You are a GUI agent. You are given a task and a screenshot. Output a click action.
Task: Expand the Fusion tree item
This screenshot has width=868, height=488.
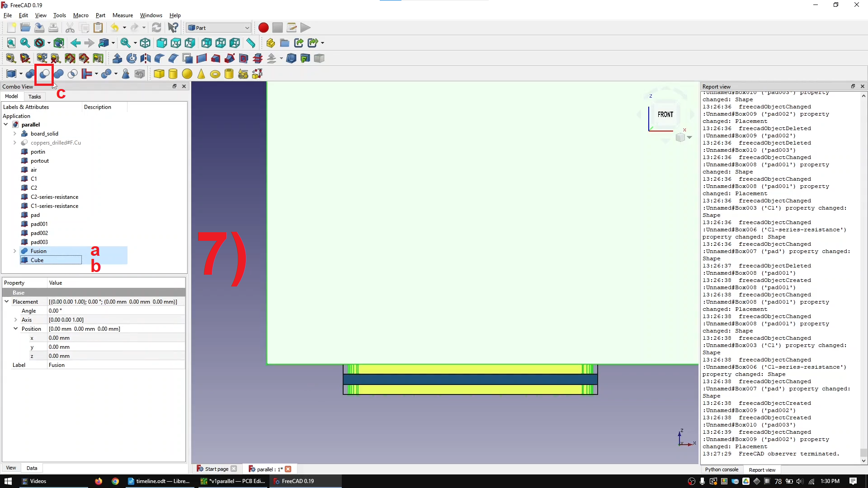click(14, 251)
